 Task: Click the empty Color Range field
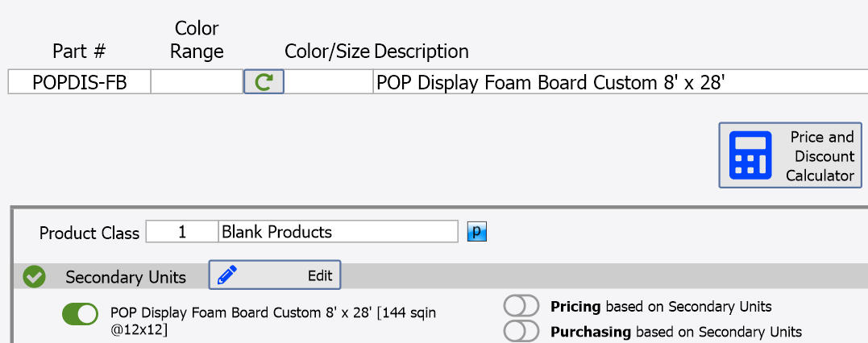tap(197, 82)
